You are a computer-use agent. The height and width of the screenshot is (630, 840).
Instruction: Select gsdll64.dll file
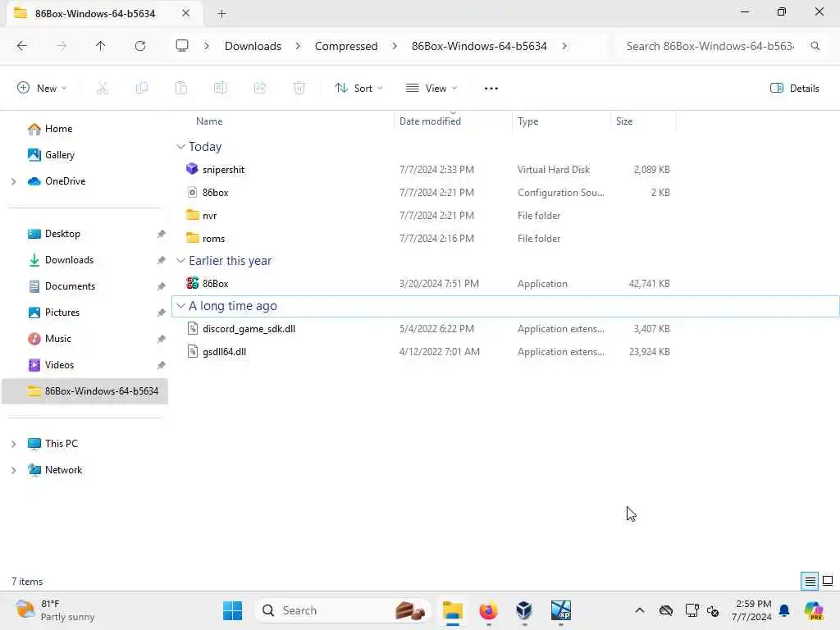pos(224,351)
